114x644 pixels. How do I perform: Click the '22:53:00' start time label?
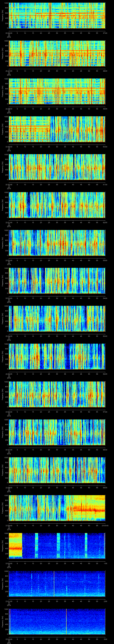9,298
